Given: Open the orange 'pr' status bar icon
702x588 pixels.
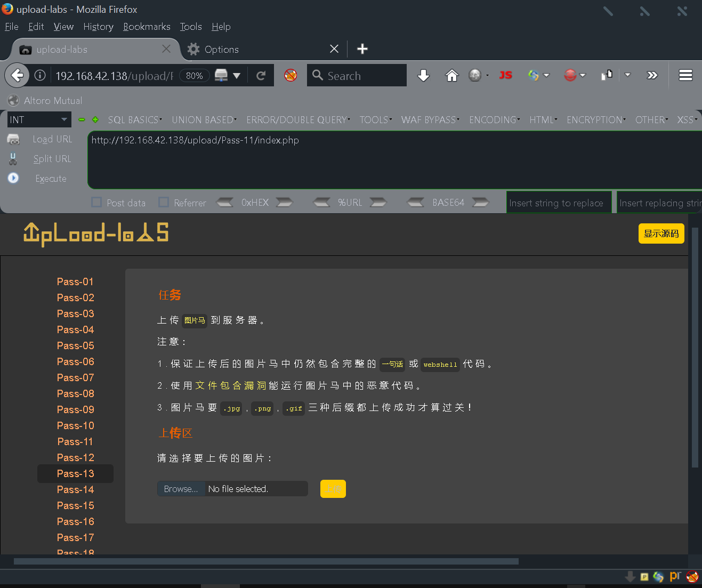Looking at the screenshot, I should 675,576.
